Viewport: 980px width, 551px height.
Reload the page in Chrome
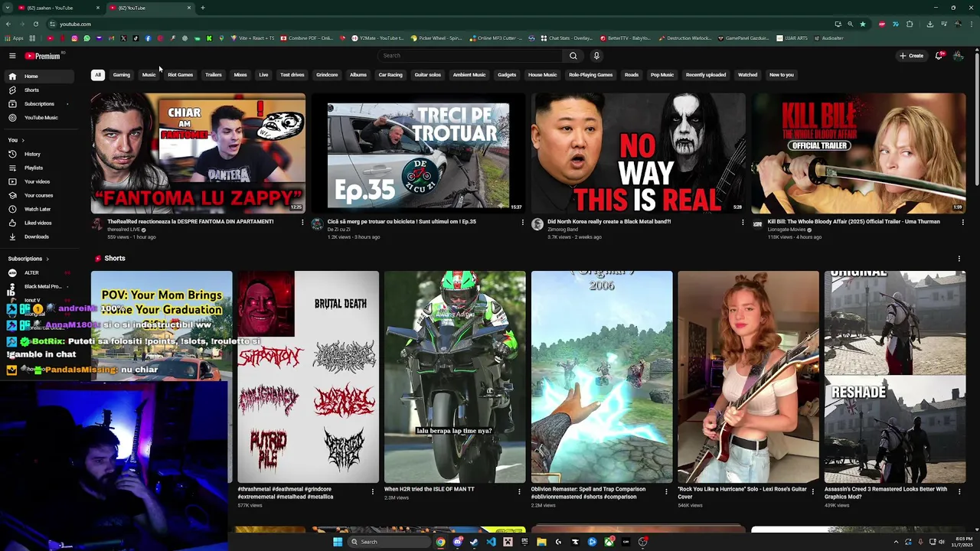point(35,24)
